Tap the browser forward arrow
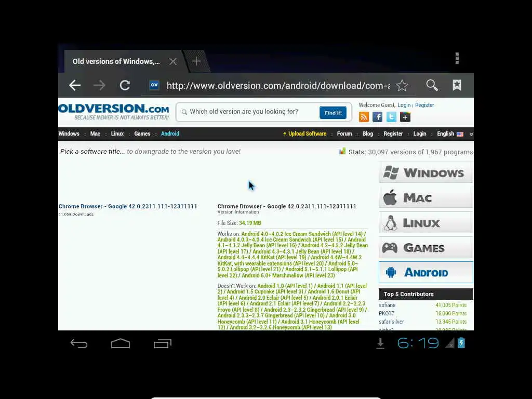Image resolution: width=532 pixels, height=399 pixels. coord(99,85)
